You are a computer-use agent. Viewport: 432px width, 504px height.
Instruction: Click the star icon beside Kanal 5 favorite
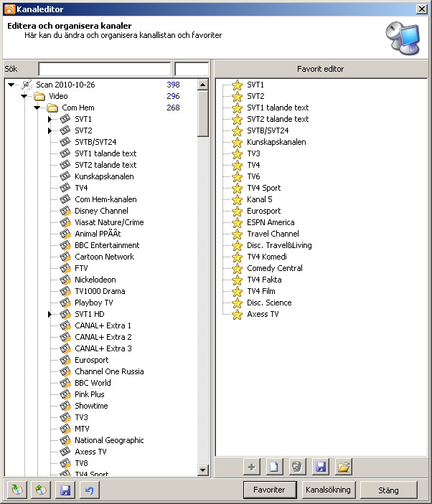237,199
